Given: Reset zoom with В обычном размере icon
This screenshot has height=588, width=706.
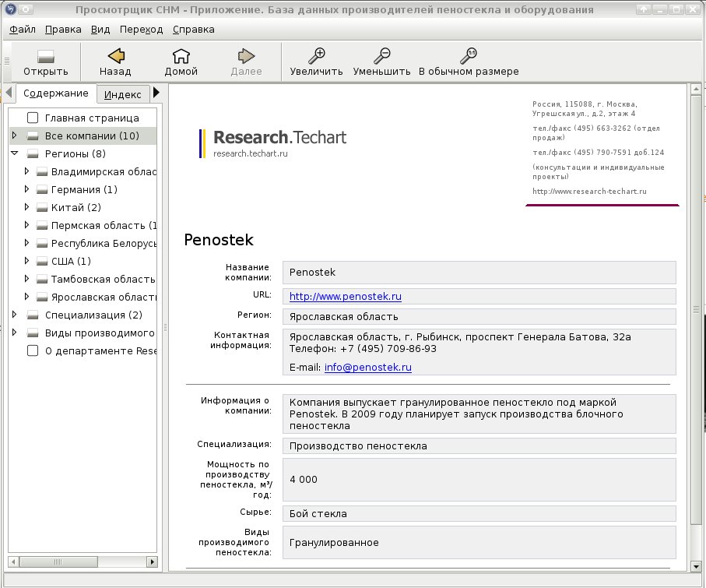Looking at the screenshot, I should click(x=469, y=56).
